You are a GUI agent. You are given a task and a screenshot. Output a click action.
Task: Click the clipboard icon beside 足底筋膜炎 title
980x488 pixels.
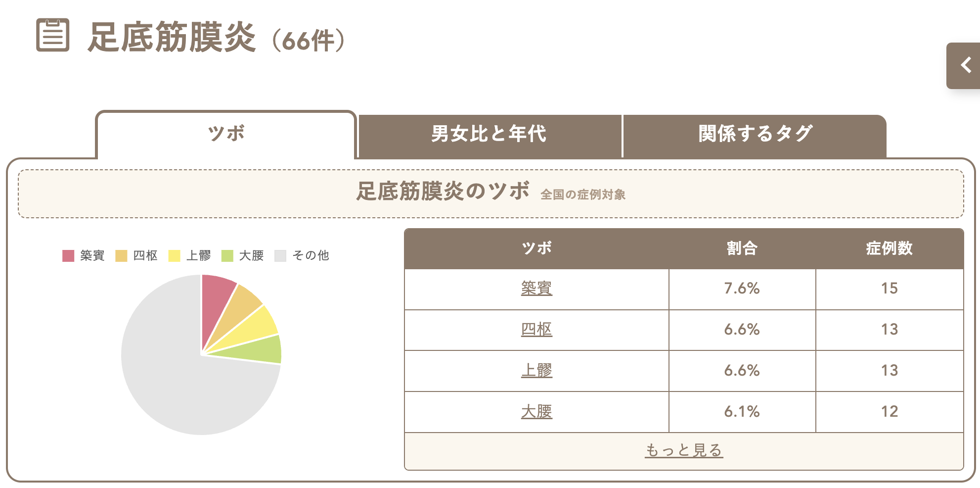53,35
